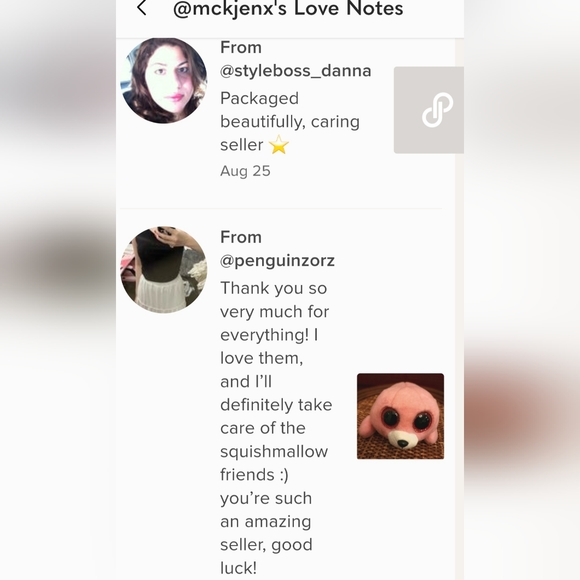This screenshot has height=580, width=580.
Task: Open @styleboss_danna's profile picture
Action: pos(164,80)
